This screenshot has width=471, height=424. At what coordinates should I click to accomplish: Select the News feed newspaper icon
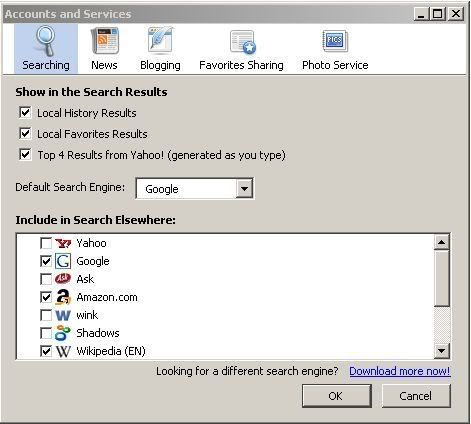[x=105, y=41]
